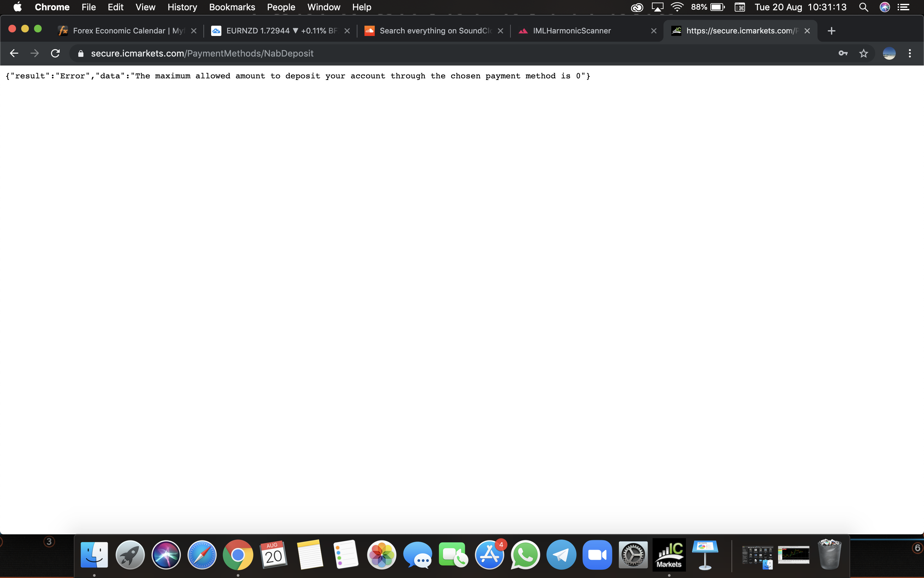
Task: Open System Preferences from the Dock
Action: pos(633,555)
